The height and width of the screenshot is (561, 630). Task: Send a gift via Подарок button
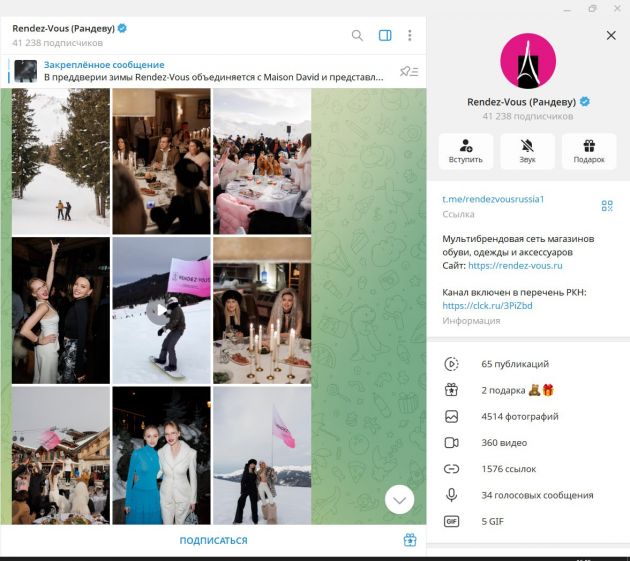(589, 151)
